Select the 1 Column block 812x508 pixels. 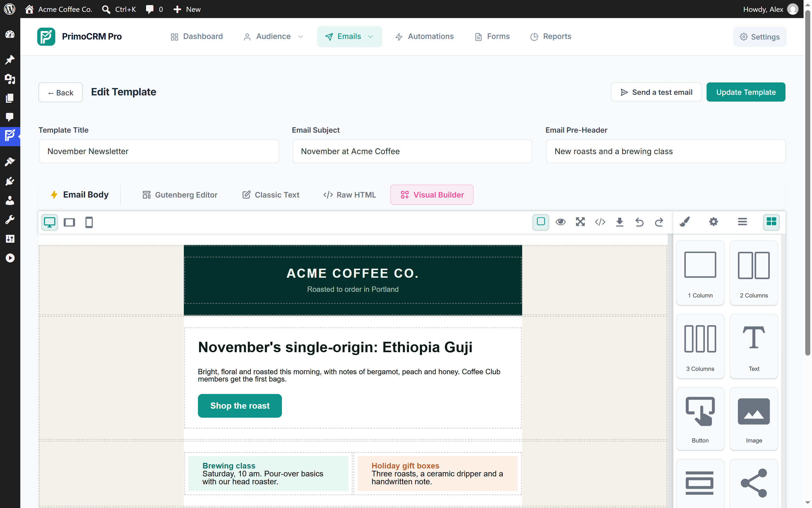point(700,273)
